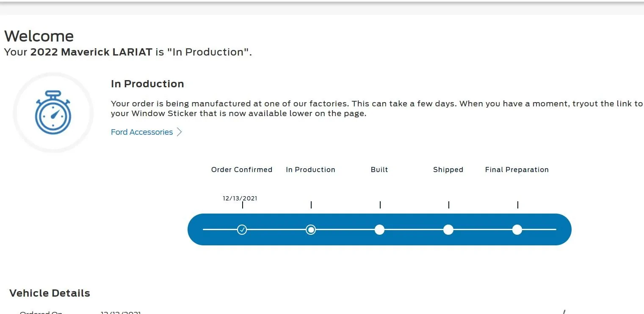Click the chevron arrow beside Ford Accessories
The image size is (644, 314).
179,132
